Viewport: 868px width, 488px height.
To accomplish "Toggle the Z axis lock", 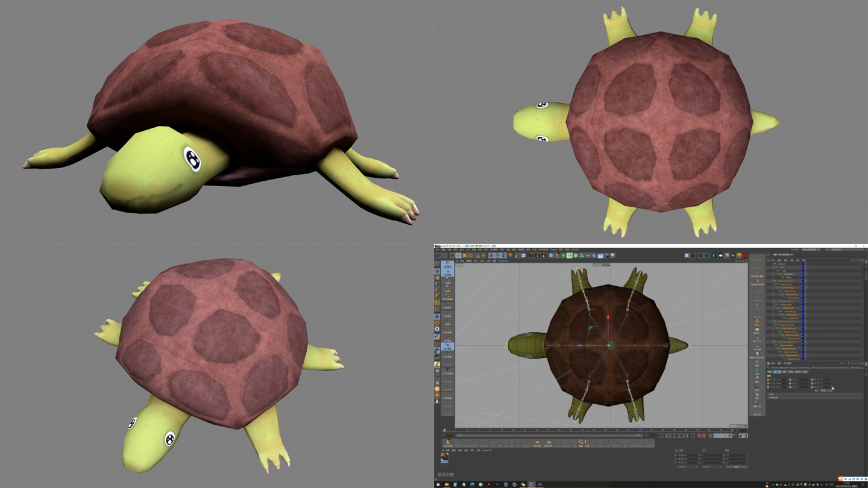I will (503, 255).
